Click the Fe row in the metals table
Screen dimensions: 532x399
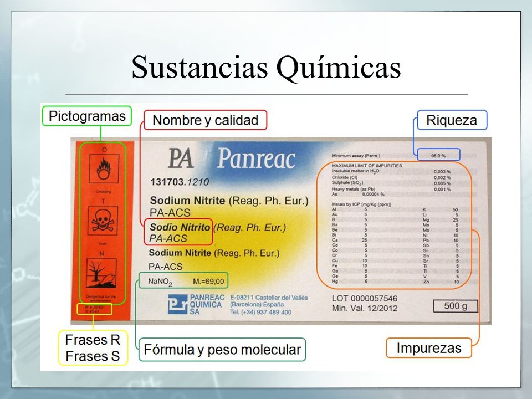(350, 266)
